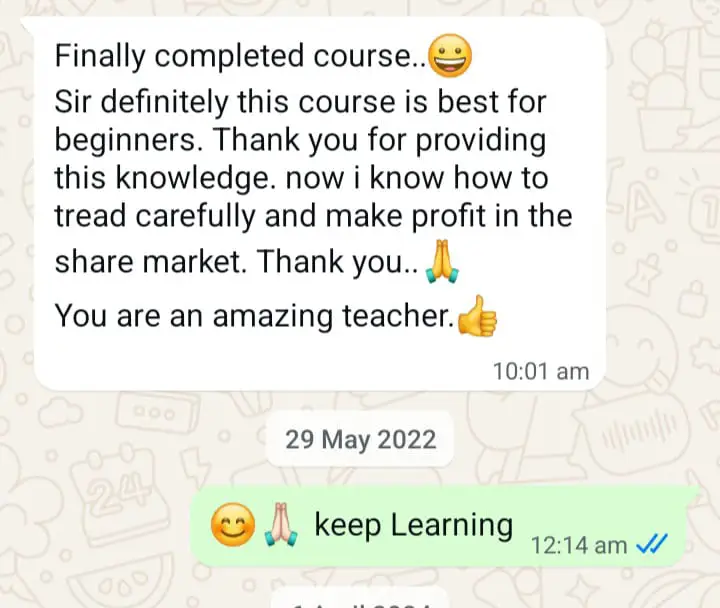Select the 'keep Learning' text
This screenshot has width=720, height=608.
(x=414, y=525)
